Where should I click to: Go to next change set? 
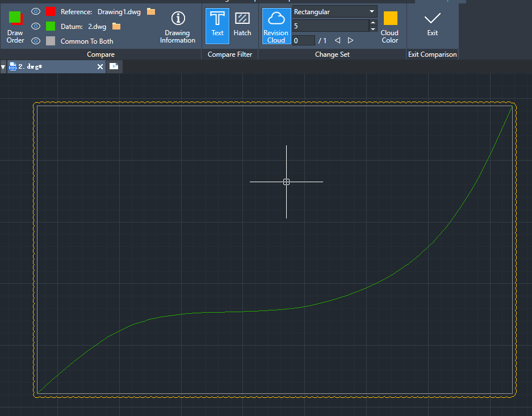click(x=350, y=41)
